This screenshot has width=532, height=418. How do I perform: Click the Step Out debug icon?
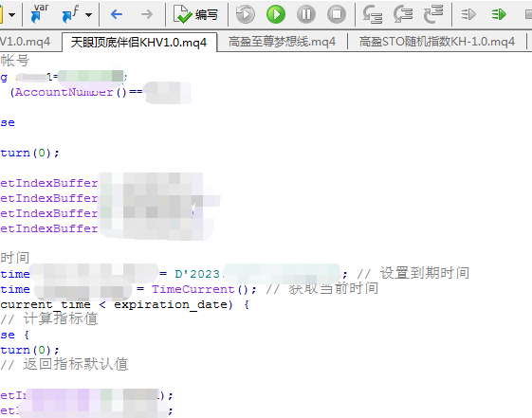(433, 14)
